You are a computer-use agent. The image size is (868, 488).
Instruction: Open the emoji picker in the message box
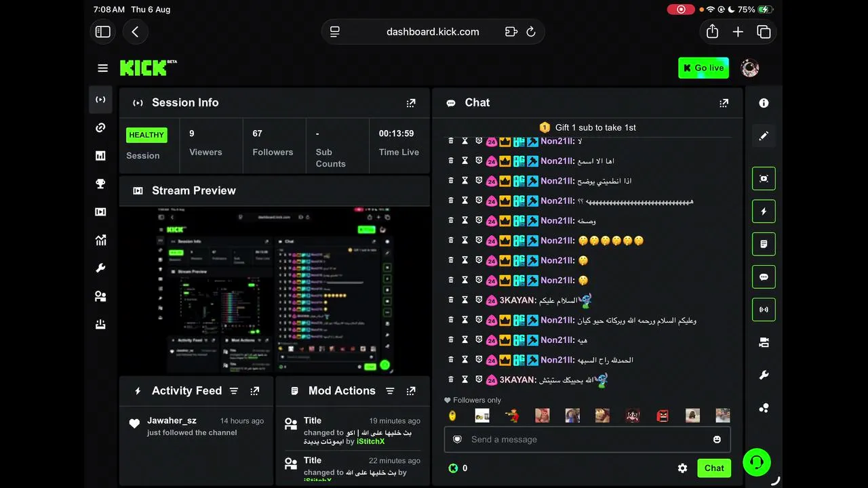[x=717, y=439]
